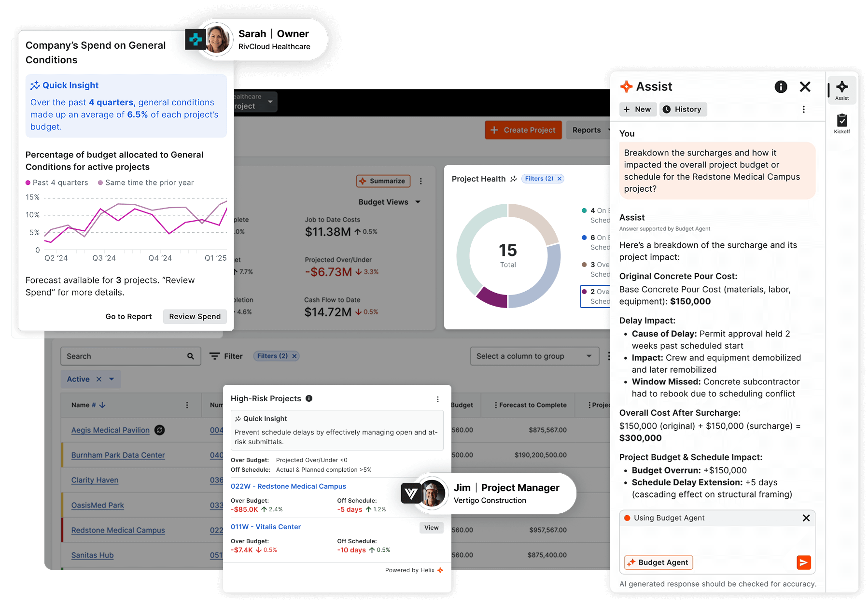Image resolution: width=868 pixels, height=605 pixels.
Task: Click the Assist message input area
Action: (x=717, y=539)
